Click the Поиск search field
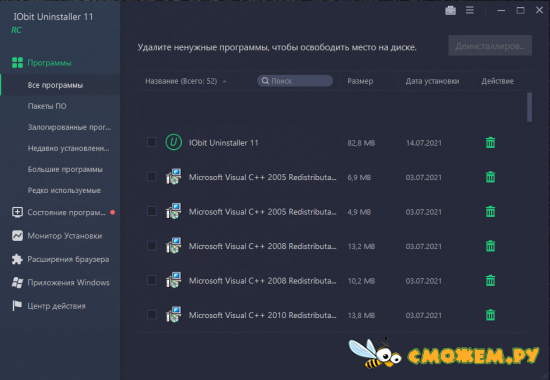This screenshot has height=380, width=550. point(295,81)
